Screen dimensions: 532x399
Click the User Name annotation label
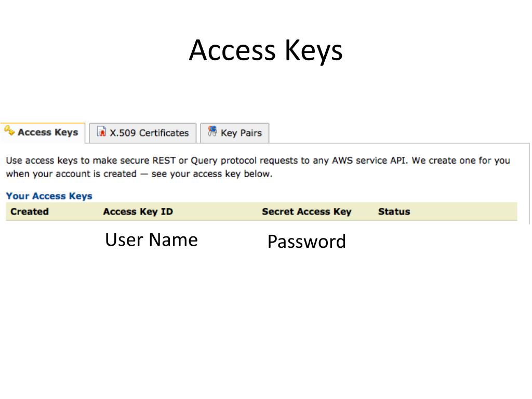[151, 240]
